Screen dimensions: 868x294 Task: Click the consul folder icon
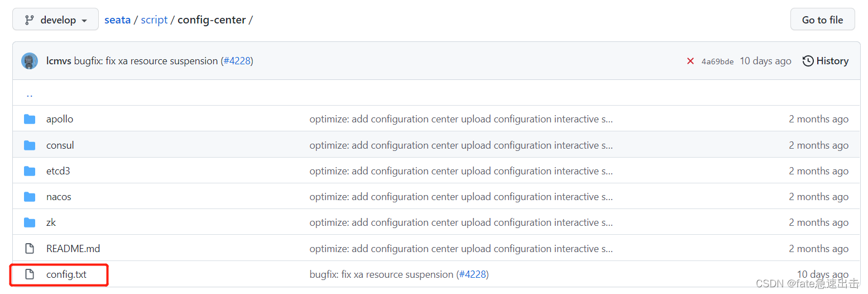pyautogui.click(x=30, y=145)
